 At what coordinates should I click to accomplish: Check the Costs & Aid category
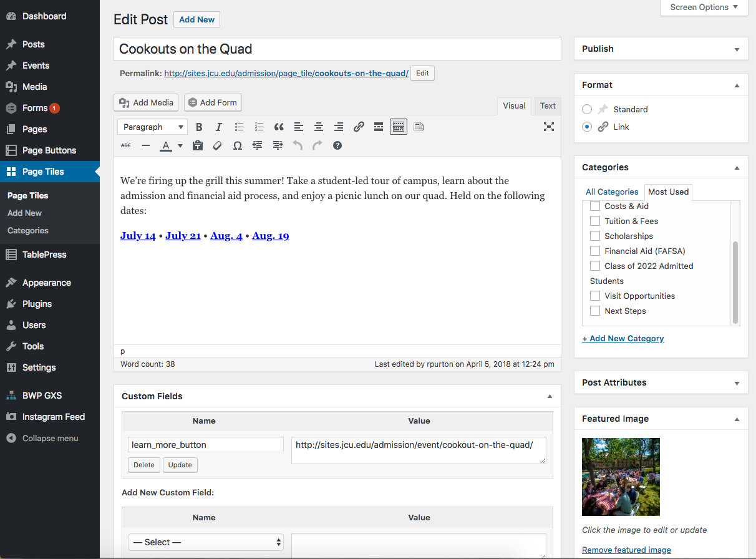pyautogui.click(x=595, y=206)
